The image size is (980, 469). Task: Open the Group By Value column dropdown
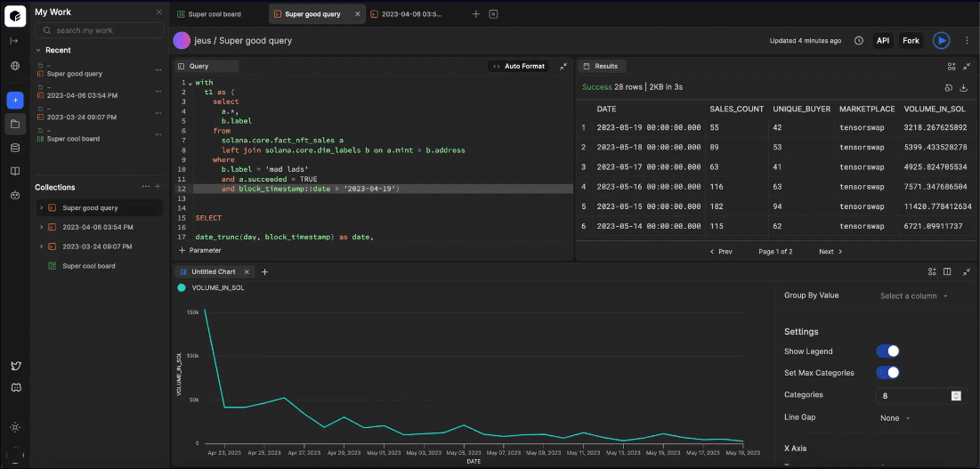[x=914, y=295]
